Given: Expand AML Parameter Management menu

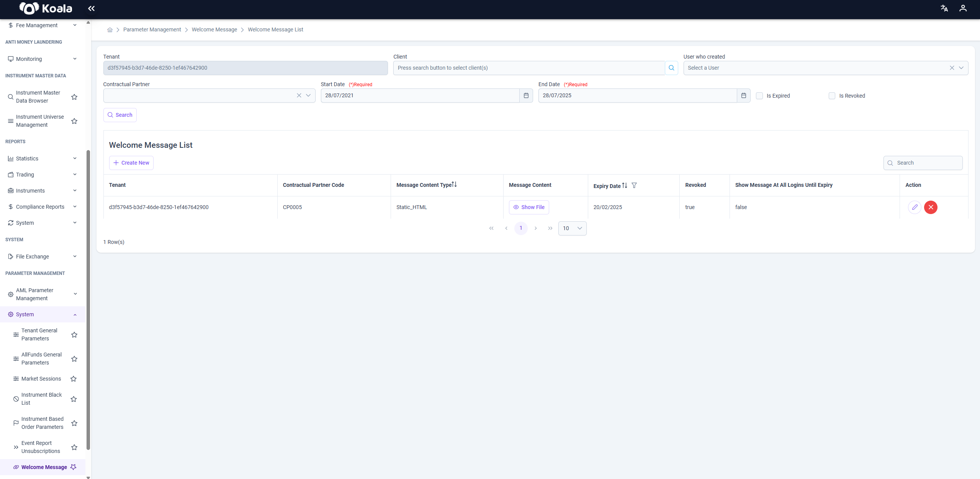Looking at the screenshot, I should pos(43,294).
